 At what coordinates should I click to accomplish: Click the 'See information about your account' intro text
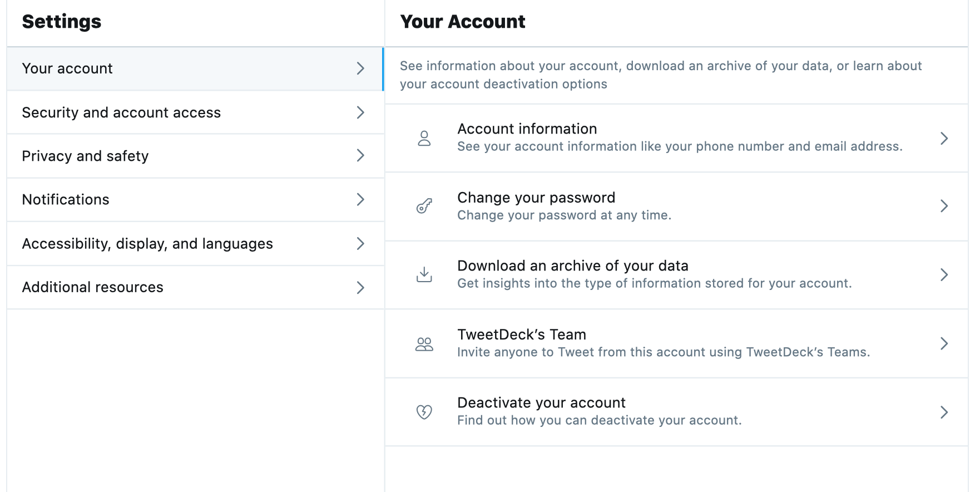(661, 75)
